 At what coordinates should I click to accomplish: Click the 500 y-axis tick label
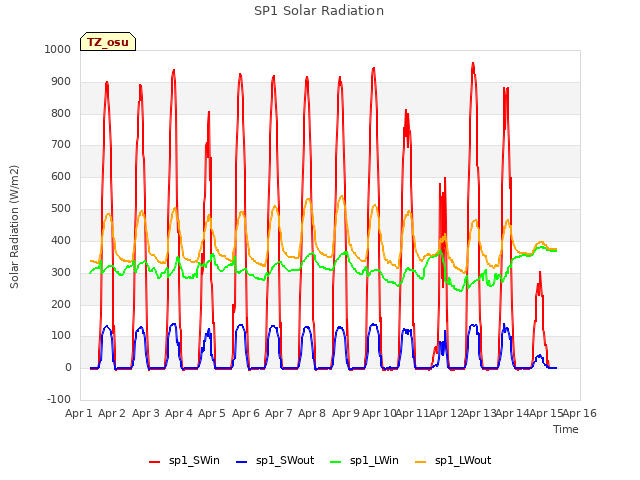pyautogui.click(x=61, y=209)
